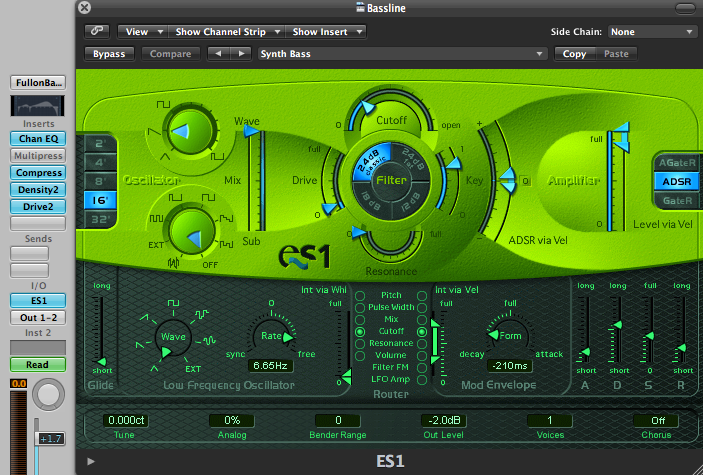The image size is (703, 475).
Task: Select the AGateR envelope mode
Action: (677, 163)
